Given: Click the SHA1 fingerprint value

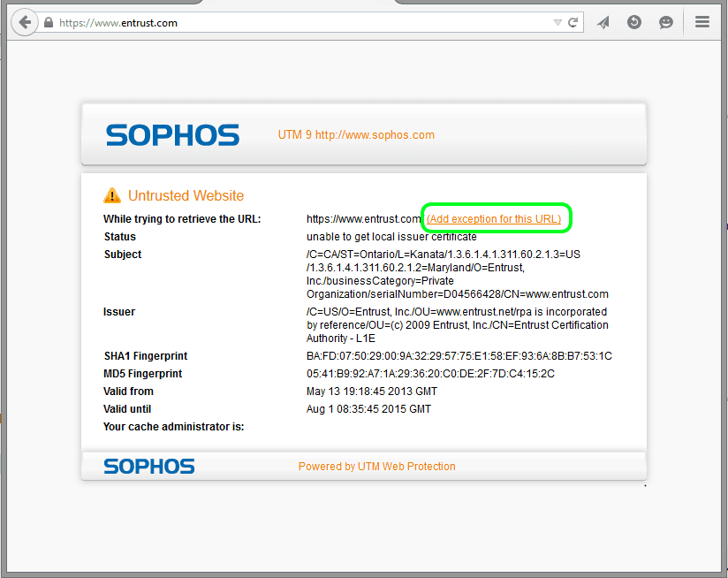Looking at the screenshot, I should point(459,356).
